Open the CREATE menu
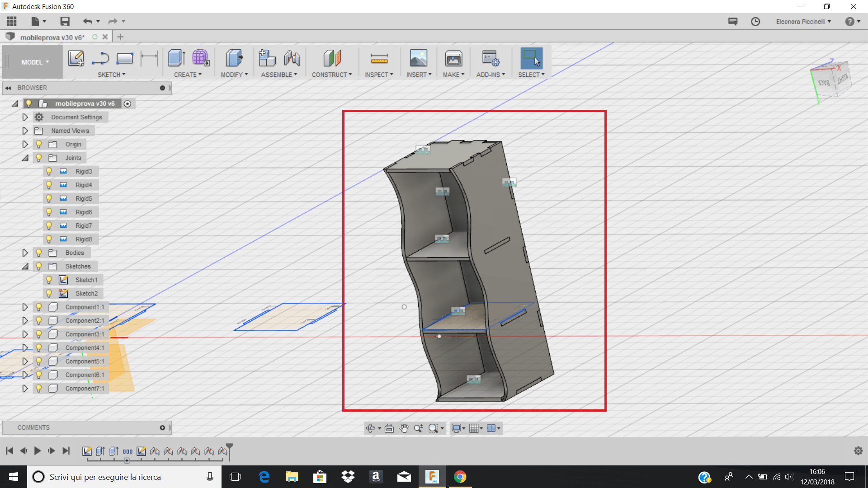This screenshot has width=868, height=488. tap(188, 75)
